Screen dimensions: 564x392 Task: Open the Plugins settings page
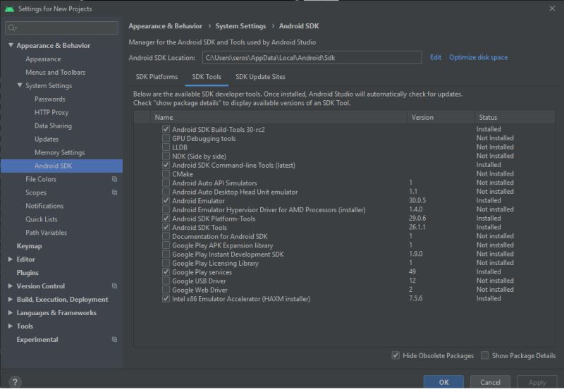(x=27, y=273)
